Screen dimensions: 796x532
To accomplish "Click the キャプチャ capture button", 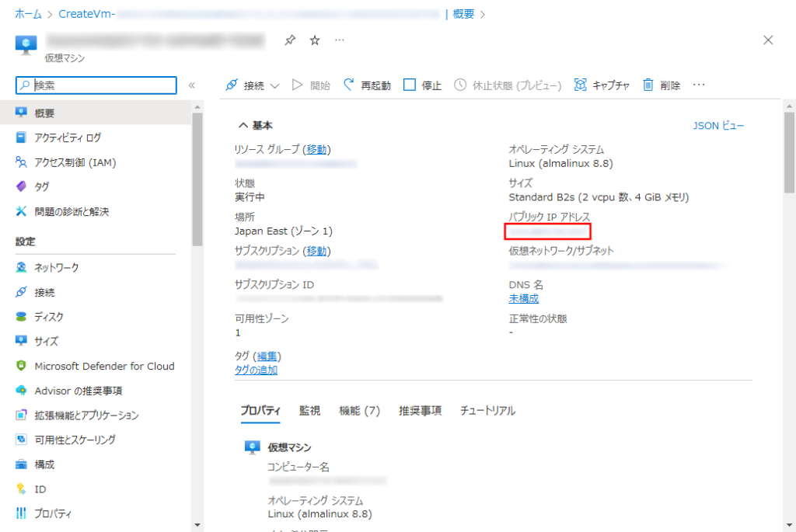I will (x=602, y=85).
